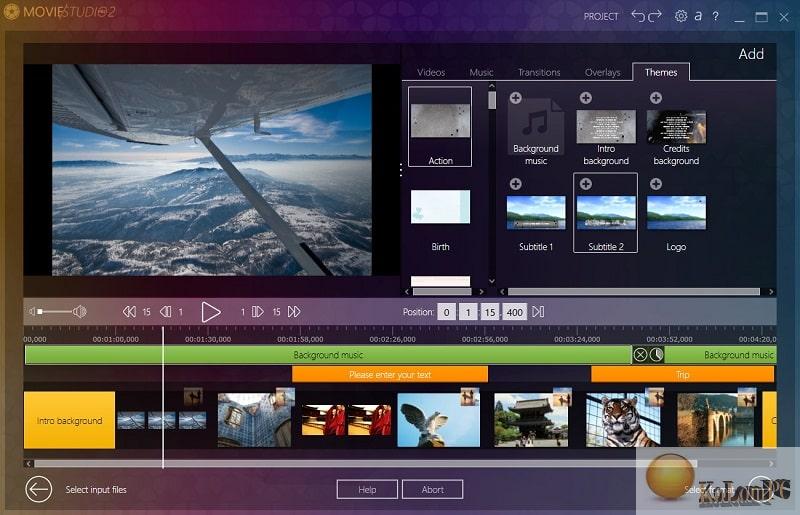The image size is (800, 515).
Task: Add Intro background with its plus icon
Action: (x=586, y=98)
